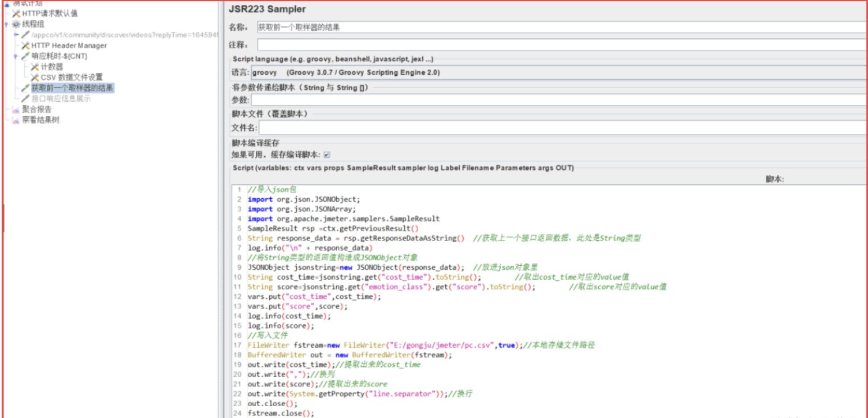Click line 18 'BufferedWriter out = new BufferedWriter'
Image resolution: width=868 pixels, height=418 pixels.
click(350, 355)
